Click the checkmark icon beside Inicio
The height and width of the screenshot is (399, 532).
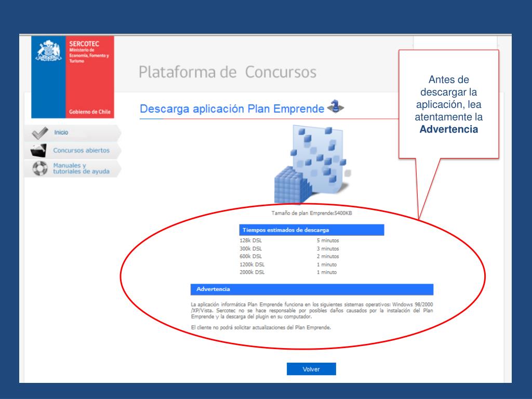click(39, 132)
